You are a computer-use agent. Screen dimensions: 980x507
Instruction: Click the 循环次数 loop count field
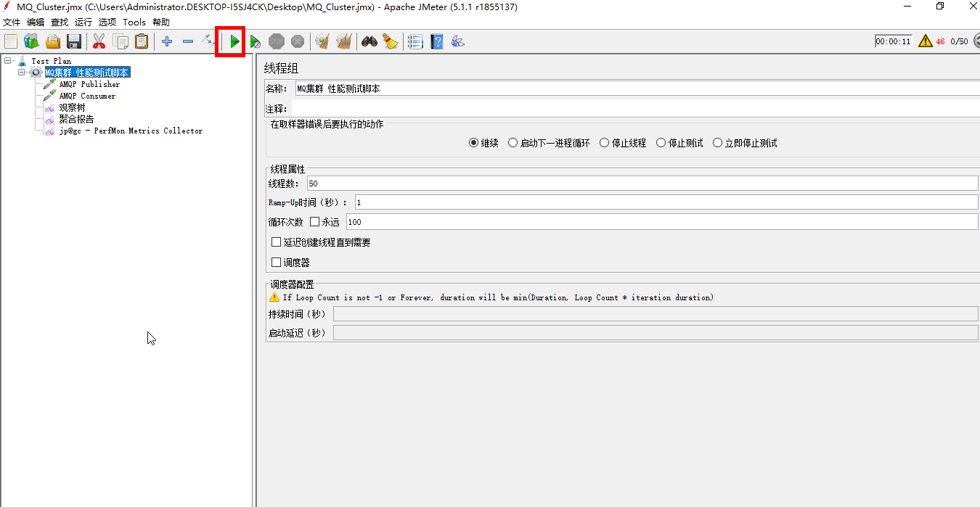[662, 222]
